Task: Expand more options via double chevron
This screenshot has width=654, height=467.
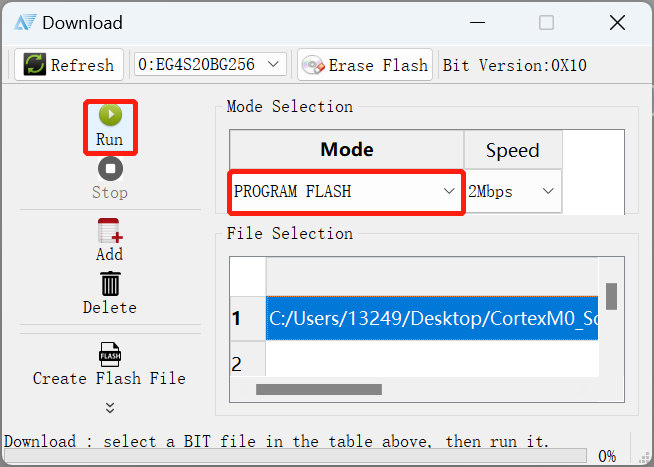Action: click(x=110, y=407)
